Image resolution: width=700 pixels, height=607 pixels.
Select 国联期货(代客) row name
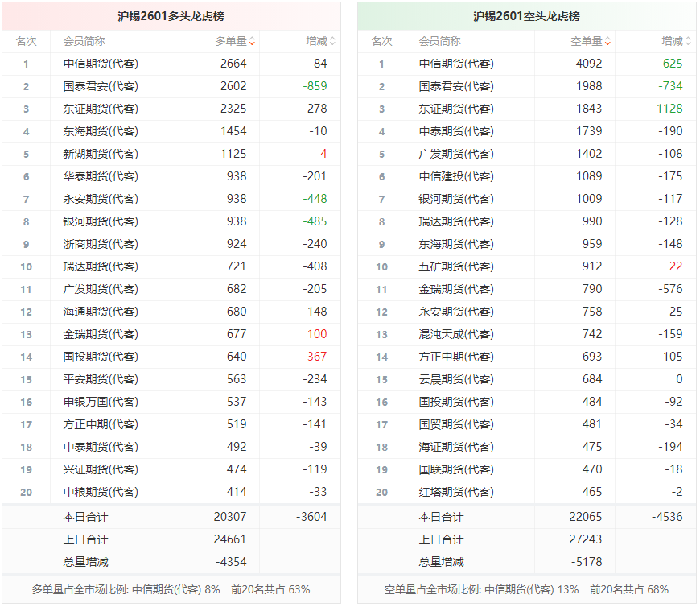(x=456, y=470)
